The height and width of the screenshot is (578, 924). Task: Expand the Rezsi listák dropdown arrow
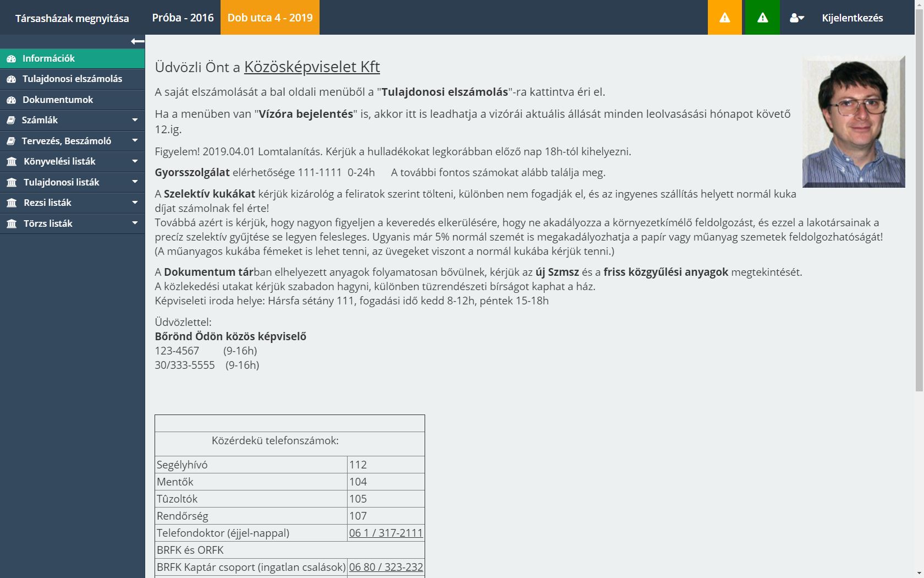[x=135, y=203]
